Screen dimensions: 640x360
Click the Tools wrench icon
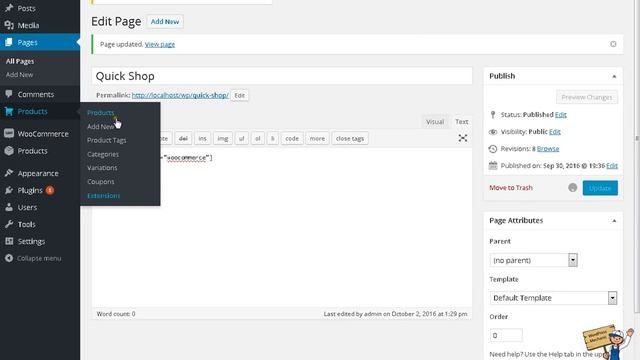click(x=9, y=224)
